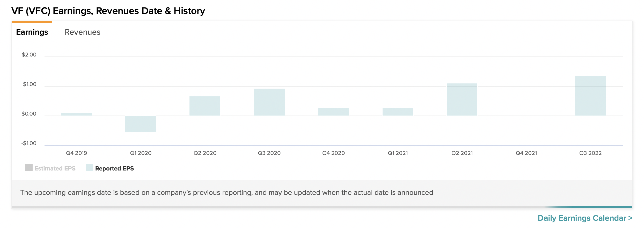This screenshot has height=228, width=644.
Task: Toggle the Estimated EPS legend series
Action: (x=50, y=168)
